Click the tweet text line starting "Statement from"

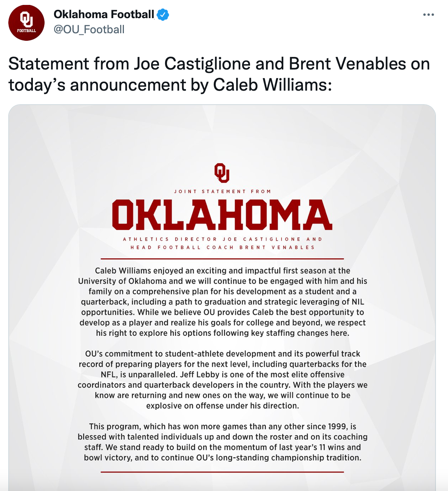click(x=219, y=63)
